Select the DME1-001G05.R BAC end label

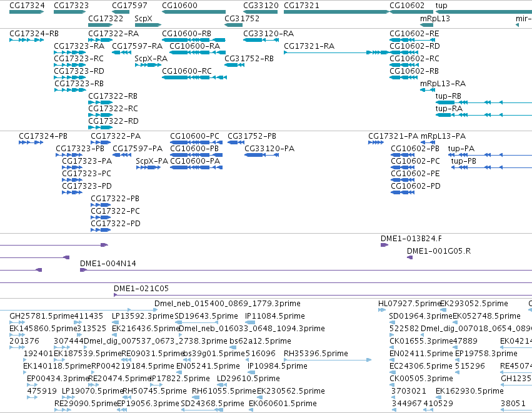pos(439,251)
